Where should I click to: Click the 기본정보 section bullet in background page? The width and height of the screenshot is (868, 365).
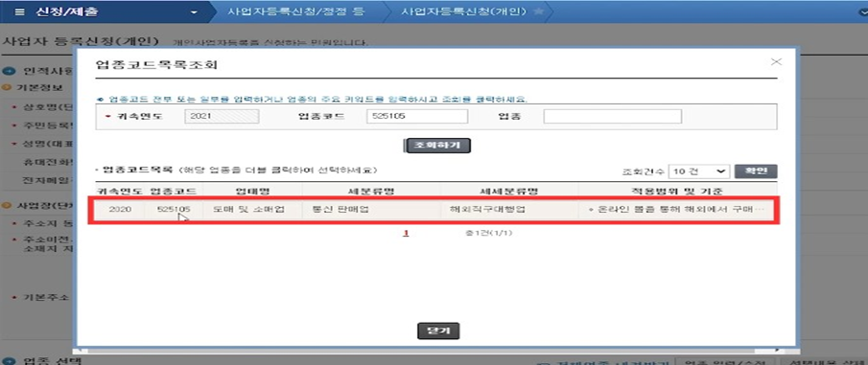pyautogui.click(x=6, y=87)
